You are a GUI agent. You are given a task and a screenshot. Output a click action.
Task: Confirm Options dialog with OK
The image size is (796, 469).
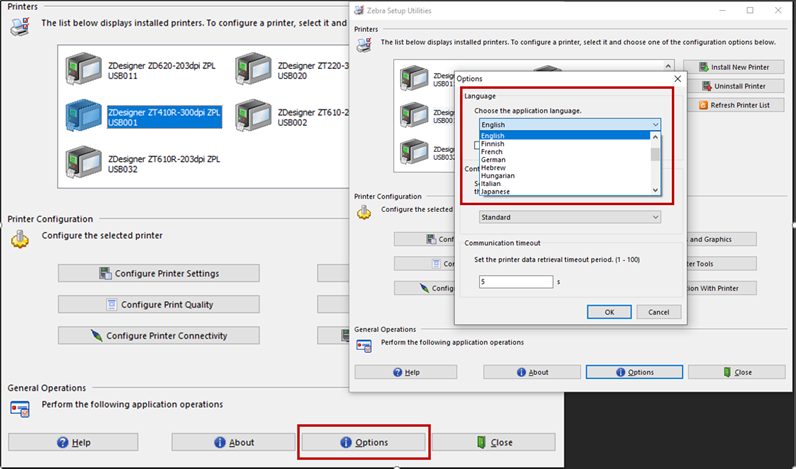(x=609, y=312)
